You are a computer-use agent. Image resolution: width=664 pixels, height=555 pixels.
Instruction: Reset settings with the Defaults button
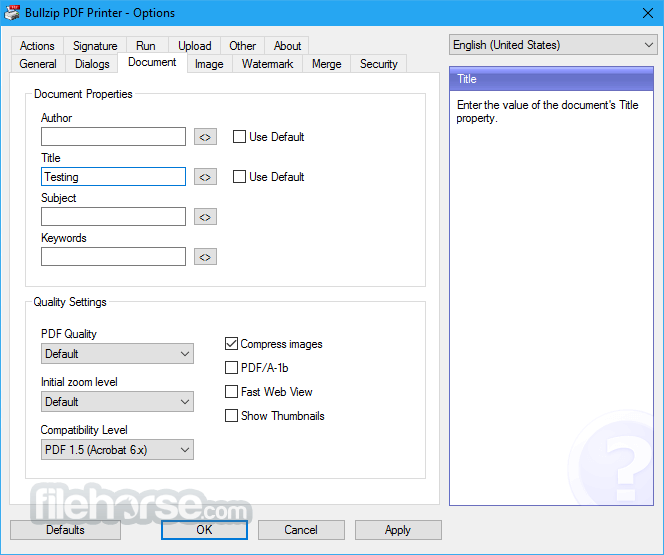pos(65,530)
